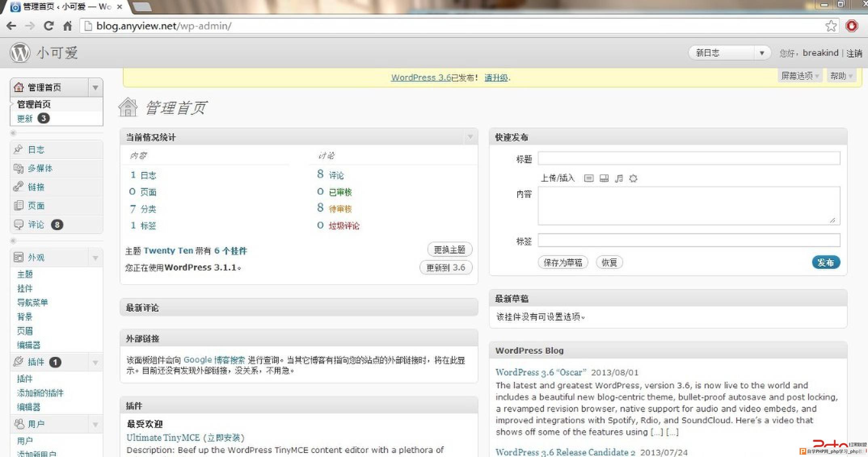Click the chain icon next to 链接

point(18,187)
